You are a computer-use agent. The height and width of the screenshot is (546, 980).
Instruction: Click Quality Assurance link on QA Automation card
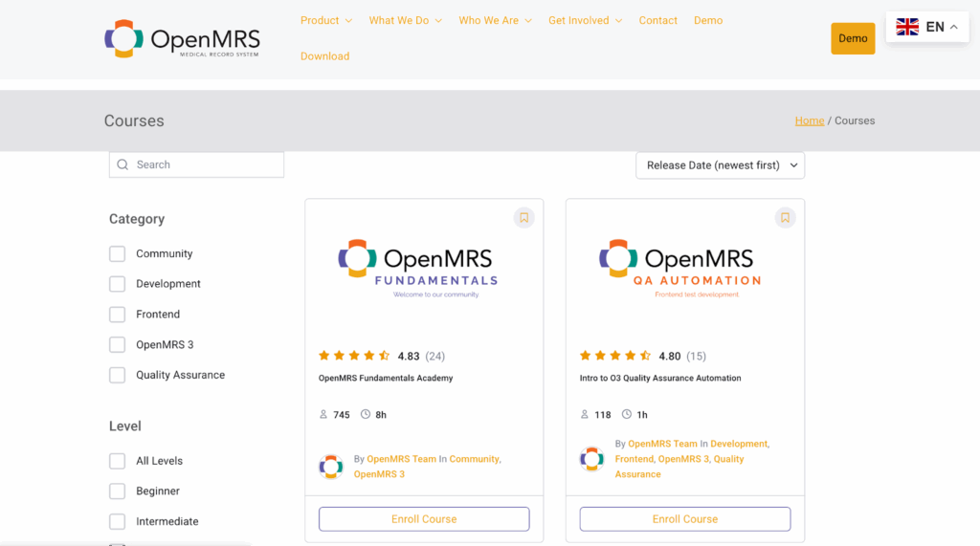tap(679, 467)
